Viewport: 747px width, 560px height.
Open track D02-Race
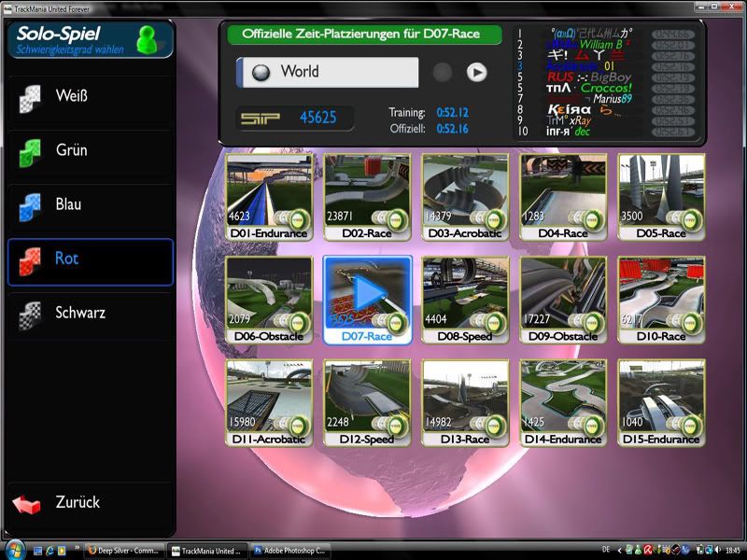(x=367, y=197)
